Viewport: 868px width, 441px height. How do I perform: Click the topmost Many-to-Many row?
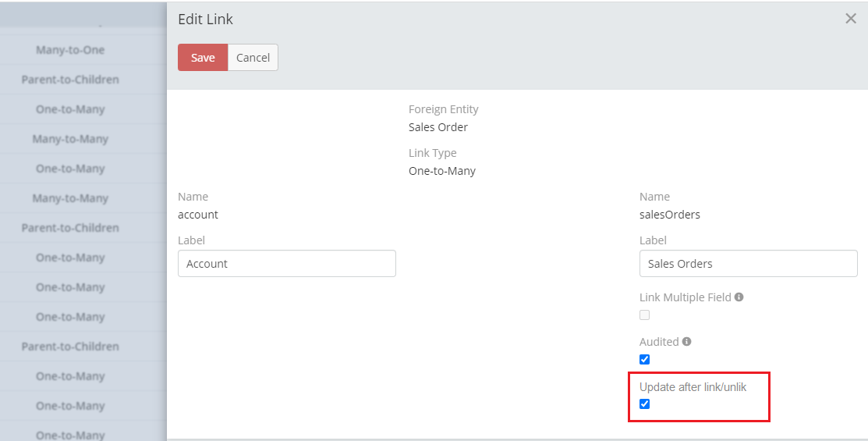tap(70, 139)
